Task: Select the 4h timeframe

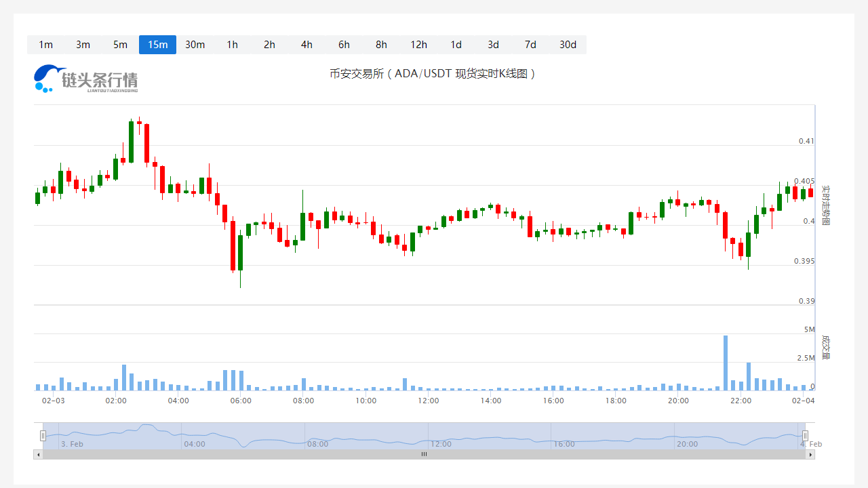Action: 307,45
